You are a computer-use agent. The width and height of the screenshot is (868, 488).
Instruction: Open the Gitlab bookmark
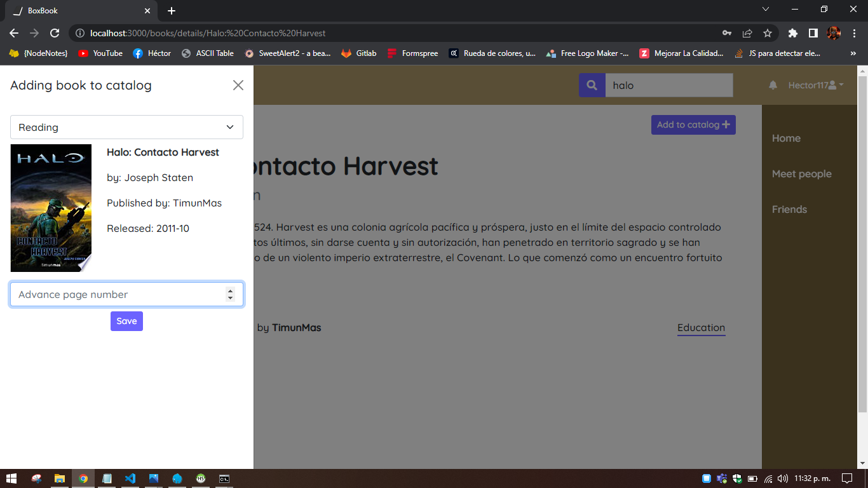pyautogui.click(x=359, y=53)
